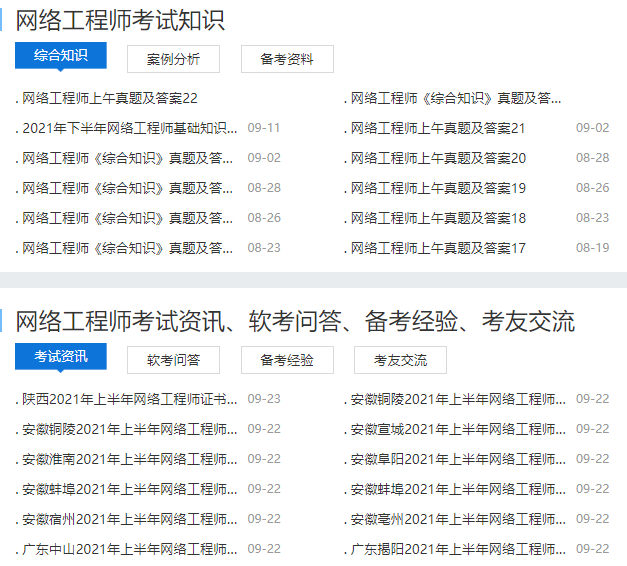The height and width of the screenshot is (566, 627).
Task: Select the 综合知识 tab
Action: 60,56
